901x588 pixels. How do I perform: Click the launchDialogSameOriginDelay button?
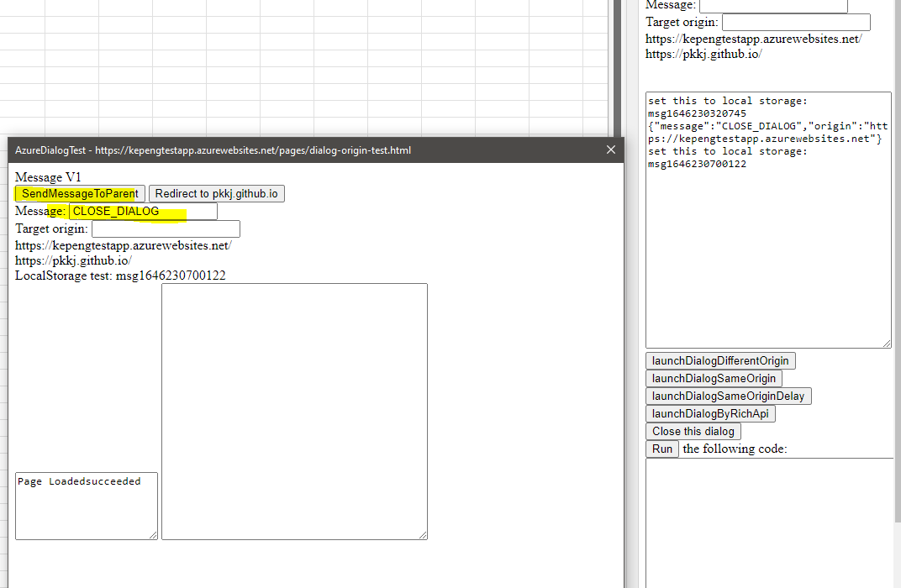728,396
